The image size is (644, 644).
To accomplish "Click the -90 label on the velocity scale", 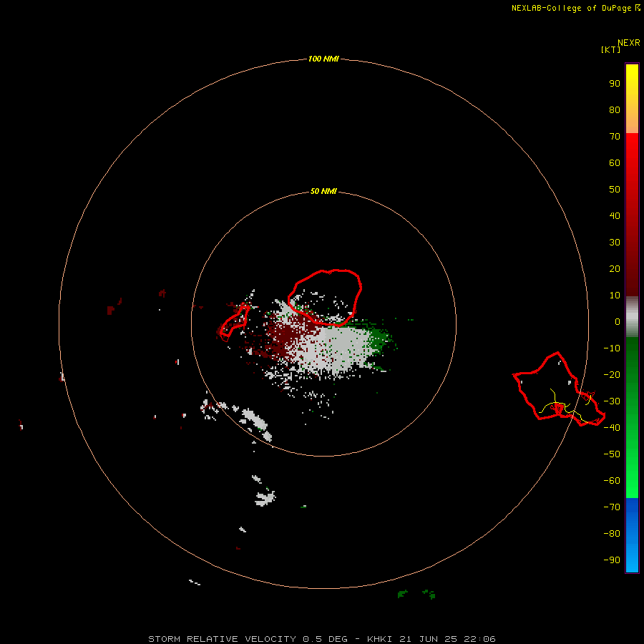I will click(612, 560).
